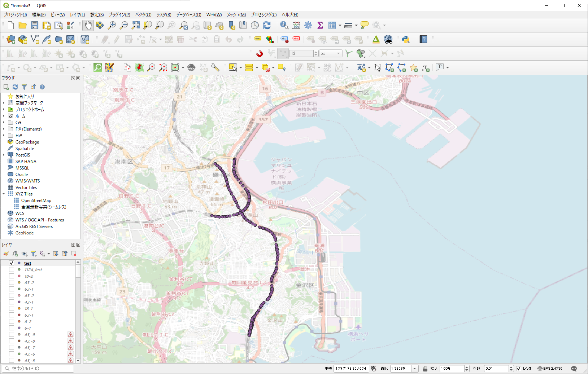
Task: Select the Pan Map hand tool
Action: tap(88, 25)
